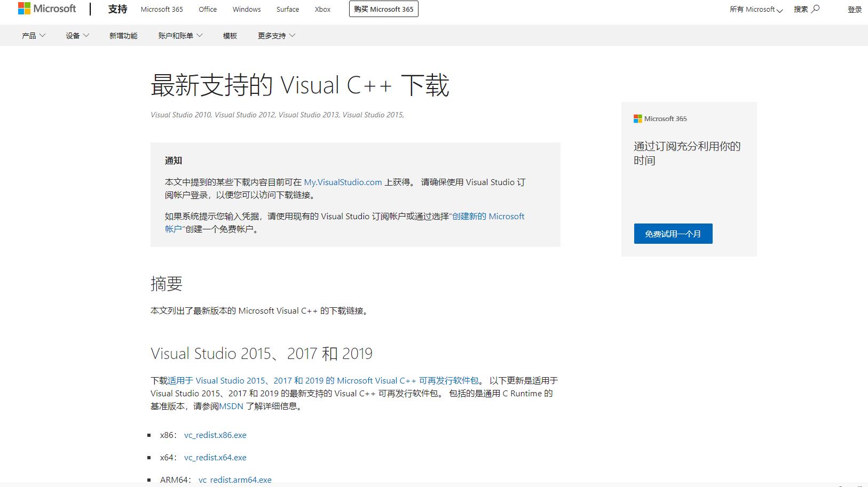The width and height of the screenshot is (868, 487).
Task: Download vc_redist.x86.exe
Action: point(215,435)
